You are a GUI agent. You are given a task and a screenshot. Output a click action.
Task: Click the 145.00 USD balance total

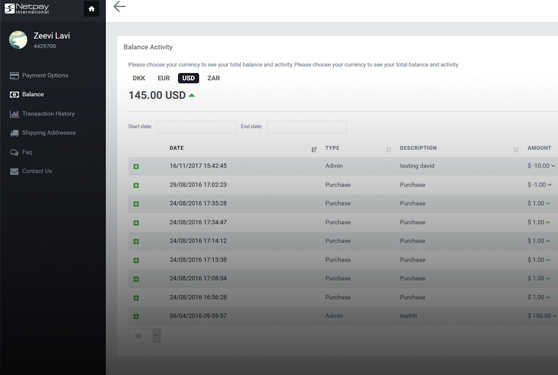157,95
